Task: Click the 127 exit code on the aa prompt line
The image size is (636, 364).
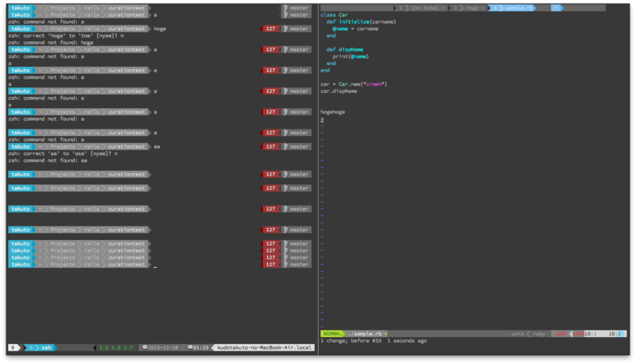Action: click(270, 147)
